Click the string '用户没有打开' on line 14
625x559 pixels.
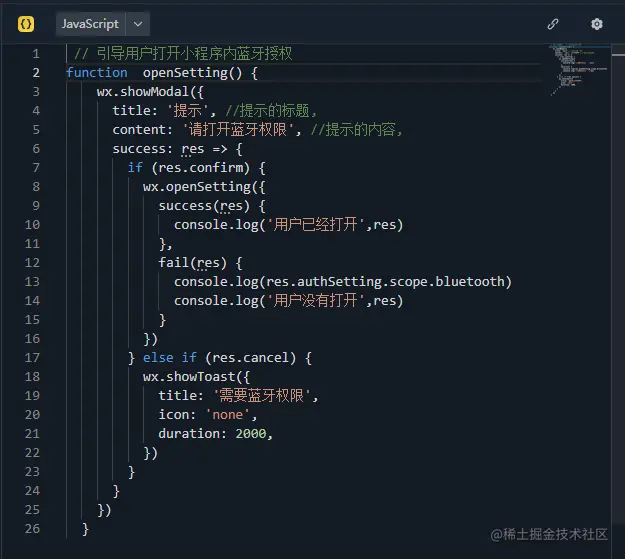[x=315, y=300]
